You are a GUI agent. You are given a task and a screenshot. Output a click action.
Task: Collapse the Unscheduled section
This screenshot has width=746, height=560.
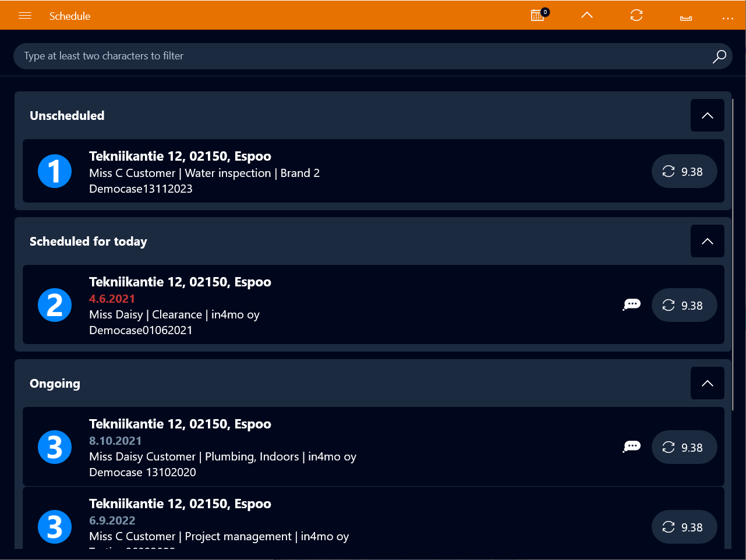tap(707, 115)
